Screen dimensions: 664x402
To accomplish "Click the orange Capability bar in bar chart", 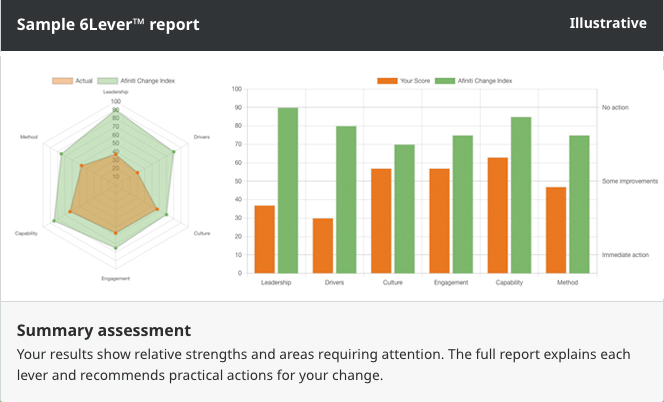I will click(498, 216).
